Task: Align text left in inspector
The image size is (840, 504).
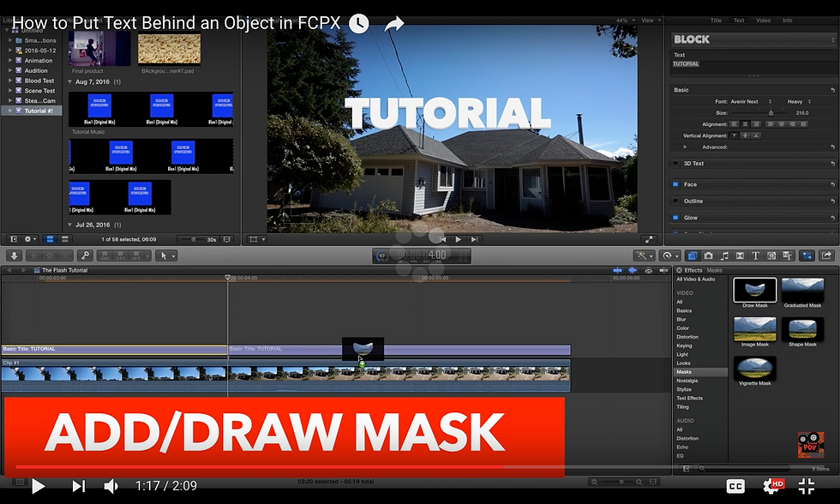Action: pos(735,124)
